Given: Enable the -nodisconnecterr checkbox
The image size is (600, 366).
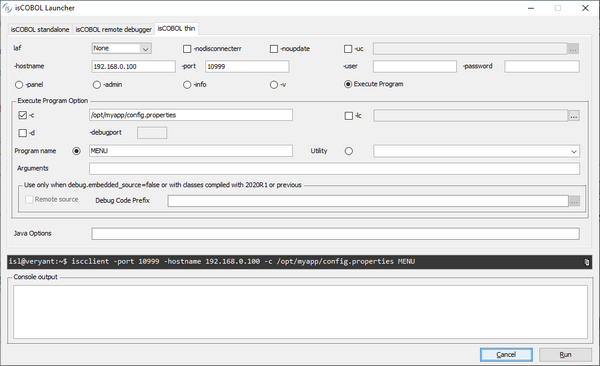Looking at the screenshot, I should pos(187,49).
